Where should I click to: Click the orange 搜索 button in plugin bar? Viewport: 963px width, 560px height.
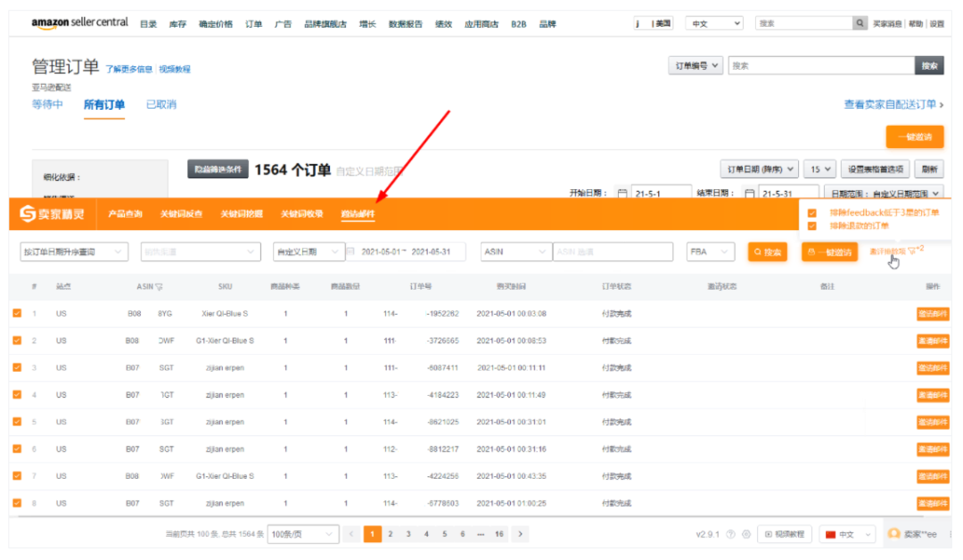[x=768, y=251]
